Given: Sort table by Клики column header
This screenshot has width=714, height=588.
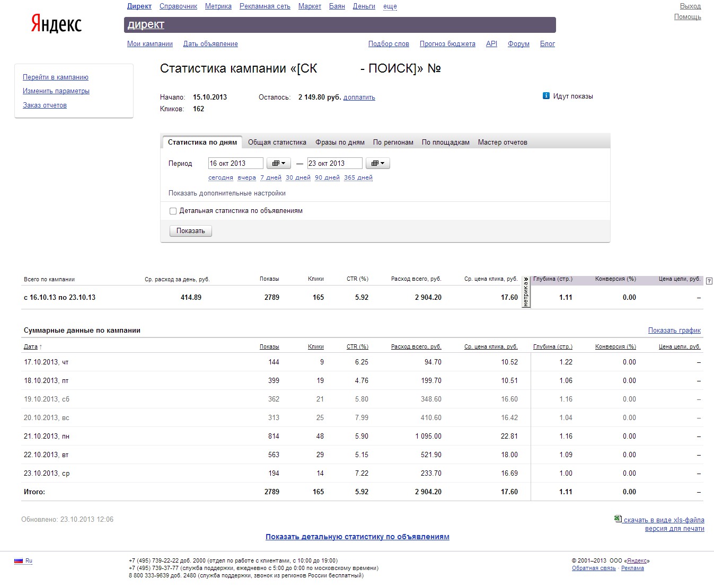Looking at the screenshot, I should (x=316, y=347).
